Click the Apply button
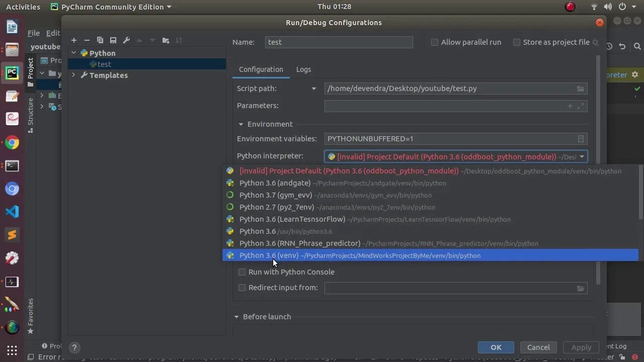 [x=581, y=347]
